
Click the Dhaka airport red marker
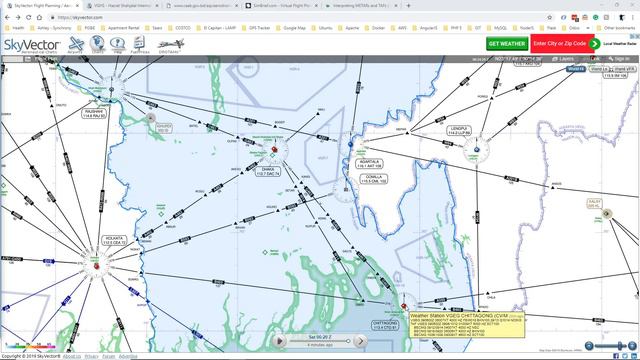click(x=274, y=149)
